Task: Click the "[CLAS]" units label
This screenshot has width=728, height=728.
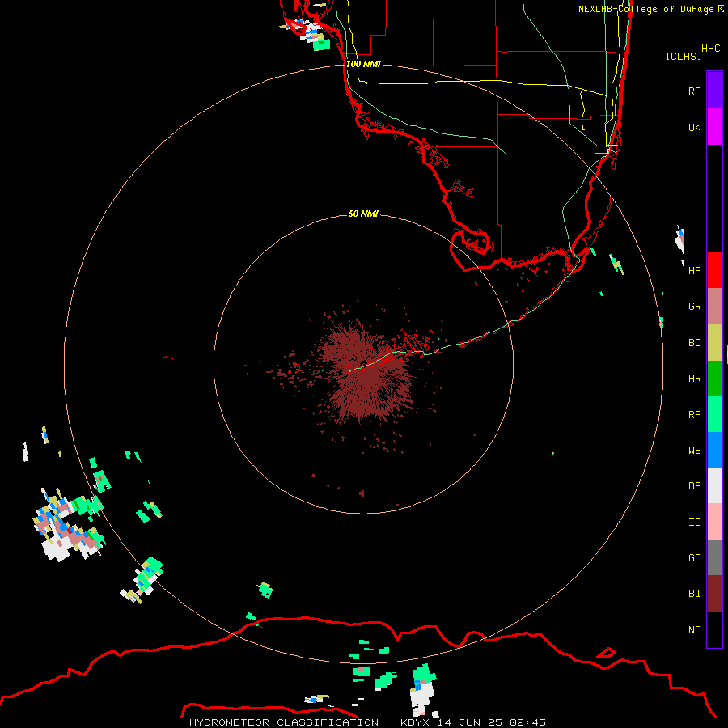Action: (684, 56)
